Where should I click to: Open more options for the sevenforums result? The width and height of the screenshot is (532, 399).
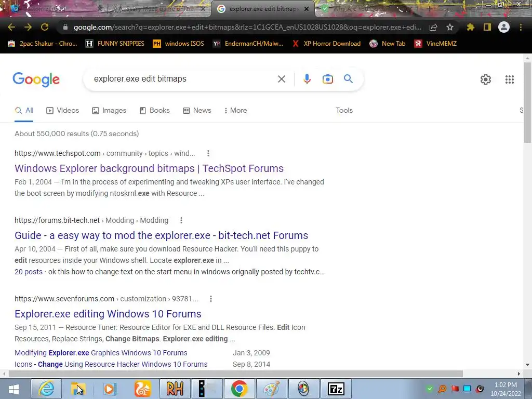click(211, 299)
